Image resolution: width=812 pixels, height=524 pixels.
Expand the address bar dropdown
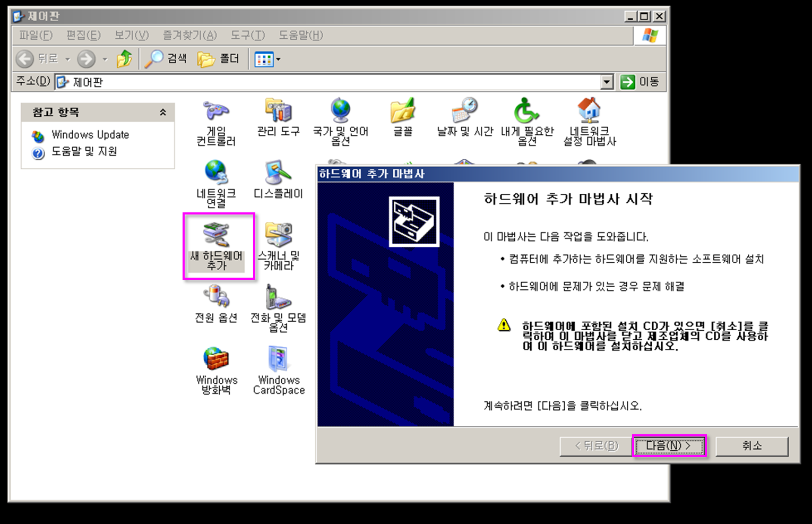pyautogui.click(x=607, y=82)
